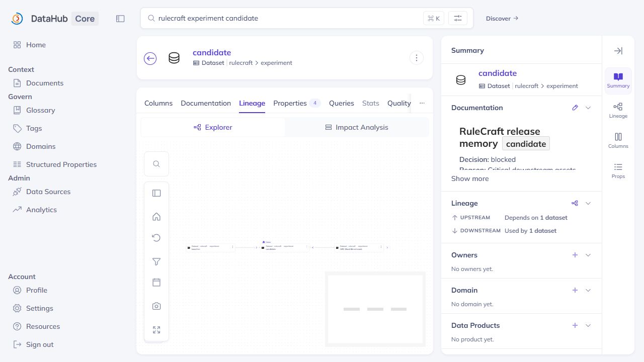Toggle lineage graph sidebar panel icon
Image resolution: width=644 pixels, height=362 pixels.
[x=156, y=193]
